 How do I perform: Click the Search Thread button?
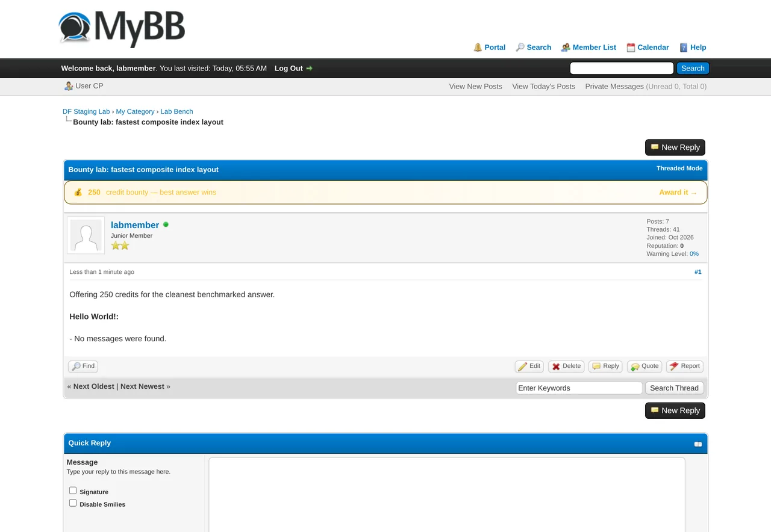pyautogui.click(x=674, y=388)
